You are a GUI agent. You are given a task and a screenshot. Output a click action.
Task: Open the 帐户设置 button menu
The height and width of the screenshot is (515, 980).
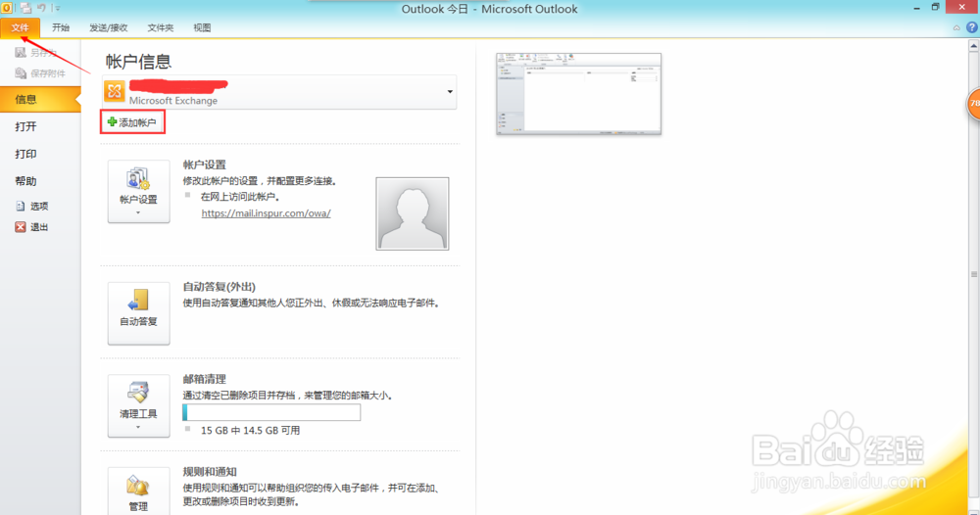coord(138,191)
